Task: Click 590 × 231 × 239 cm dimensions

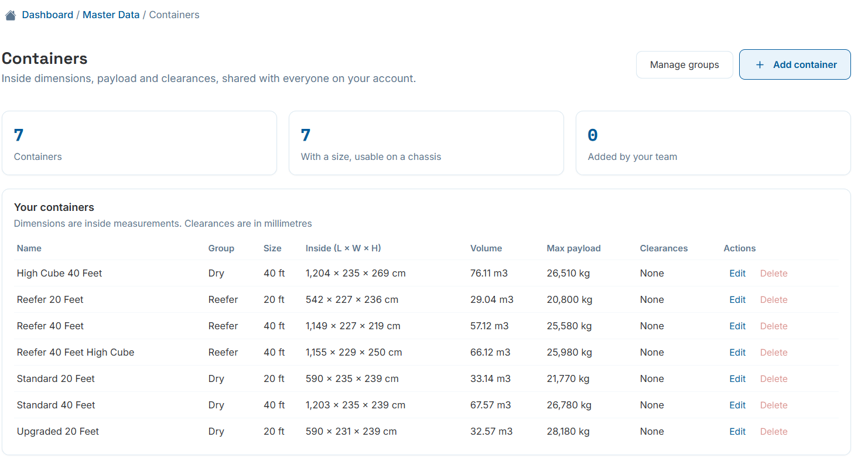Action: (351, 431)
